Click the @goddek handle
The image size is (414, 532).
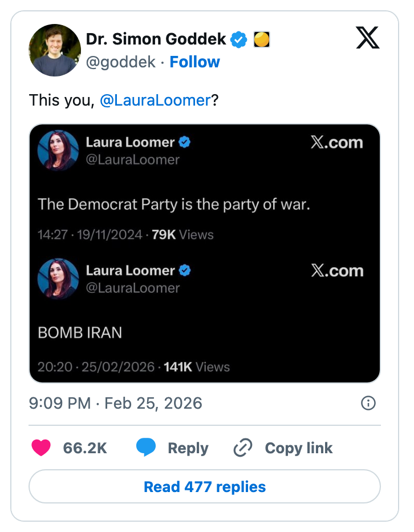(x=121, y=62)
